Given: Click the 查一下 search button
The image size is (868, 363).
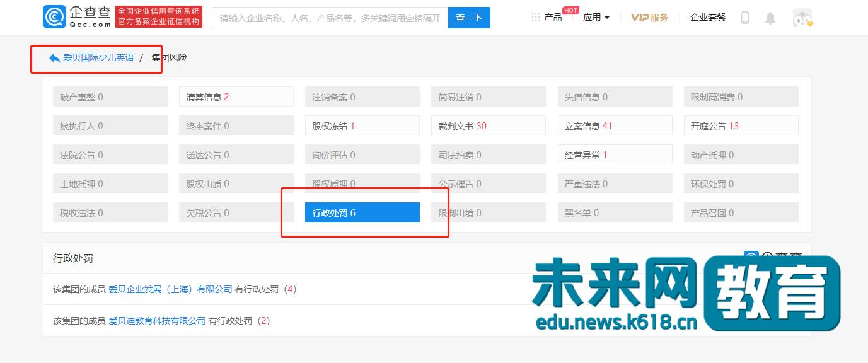Looking at the screenshot, I should point(469,17).
